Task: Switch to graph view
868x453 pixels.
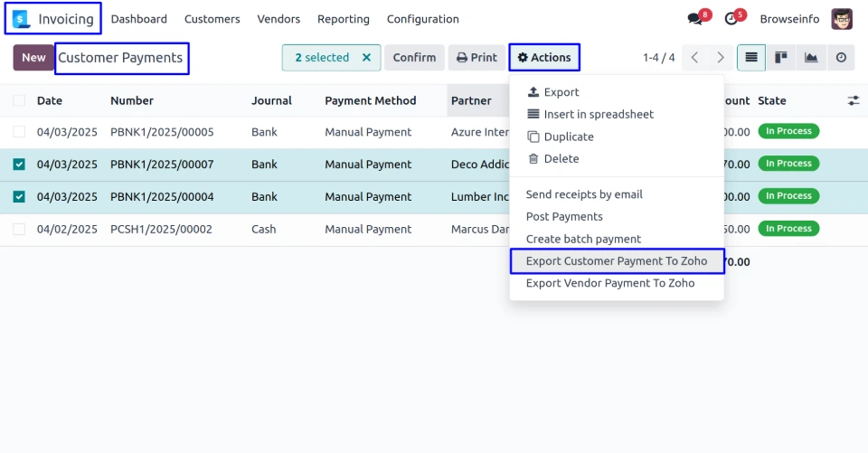Action: [x=811, y=58]
